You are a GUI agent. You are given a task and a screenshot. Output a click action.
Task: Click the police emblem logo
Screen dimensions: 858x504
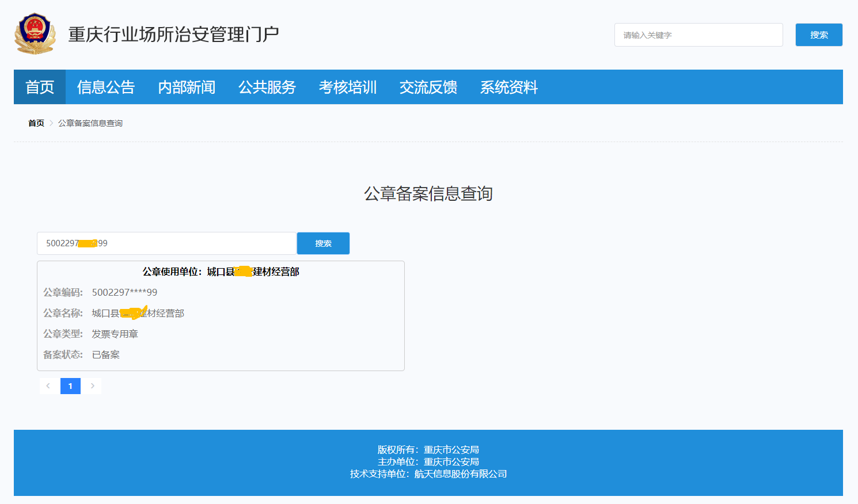pos(35,34)
